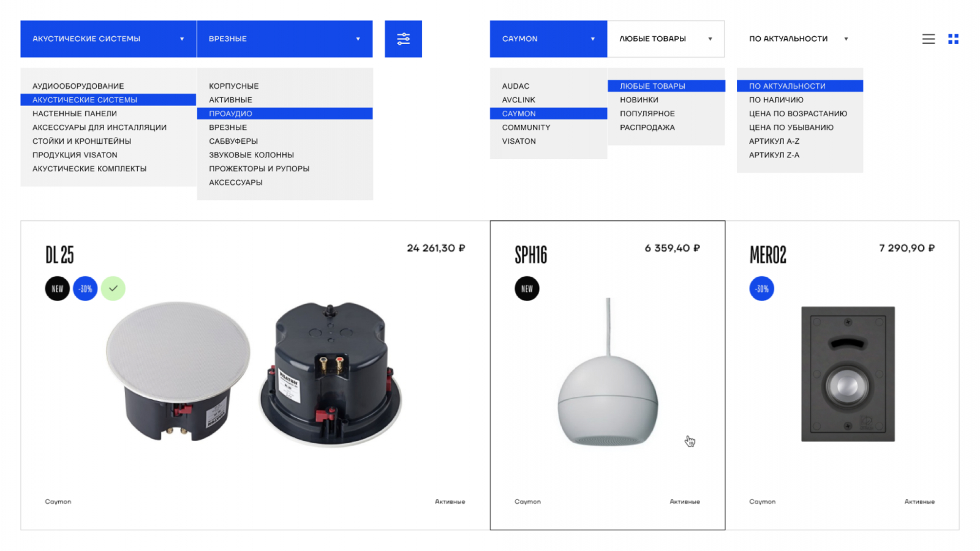The width and height of the screenshot is (980, 551).
Task: Expand the Врезные subcategory dropdown
Action: [285, 39]
